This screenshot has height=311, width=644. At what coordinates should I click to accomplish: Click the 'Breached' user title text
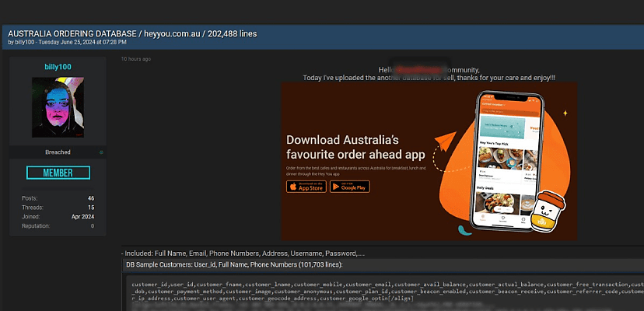(58, 152)
